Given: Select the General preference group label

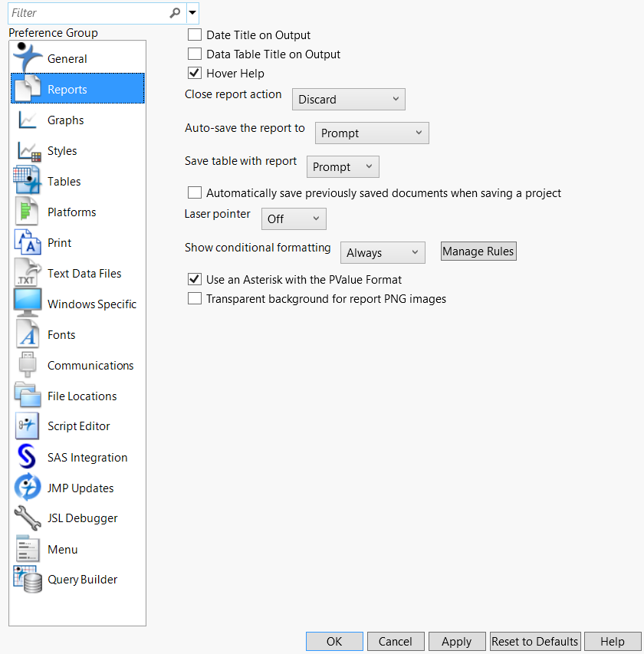Looking at the screenshot, I should pos(67,59).
